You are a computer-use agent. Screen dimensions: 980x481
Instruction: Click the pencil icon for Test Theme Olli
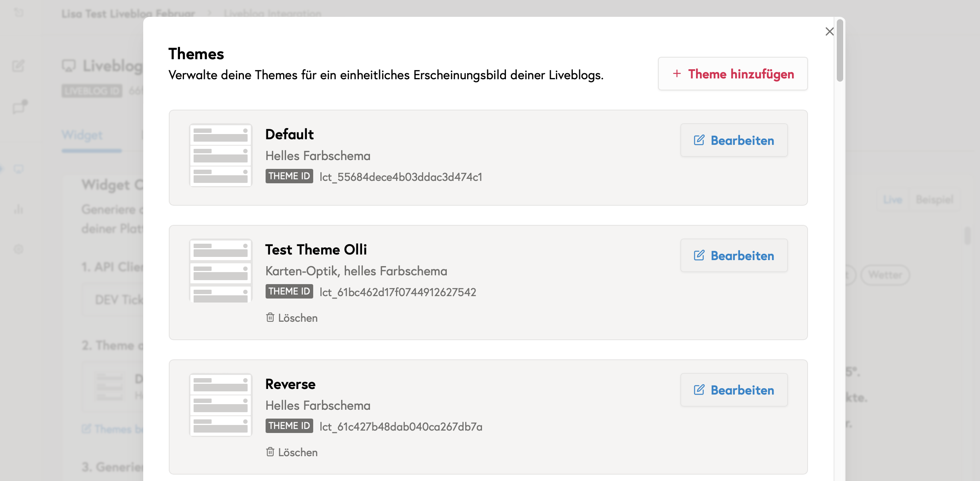(699, 255)
